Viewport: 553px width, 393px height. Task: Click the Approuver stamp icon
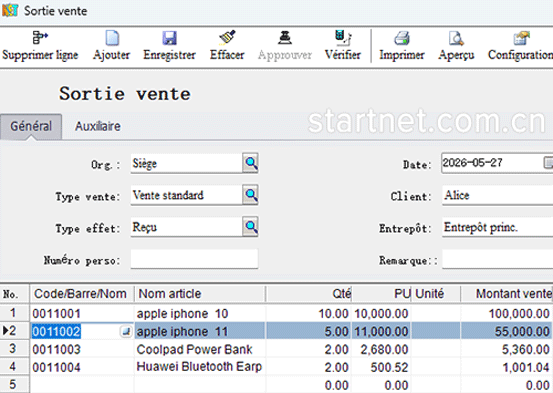[285, 37]
